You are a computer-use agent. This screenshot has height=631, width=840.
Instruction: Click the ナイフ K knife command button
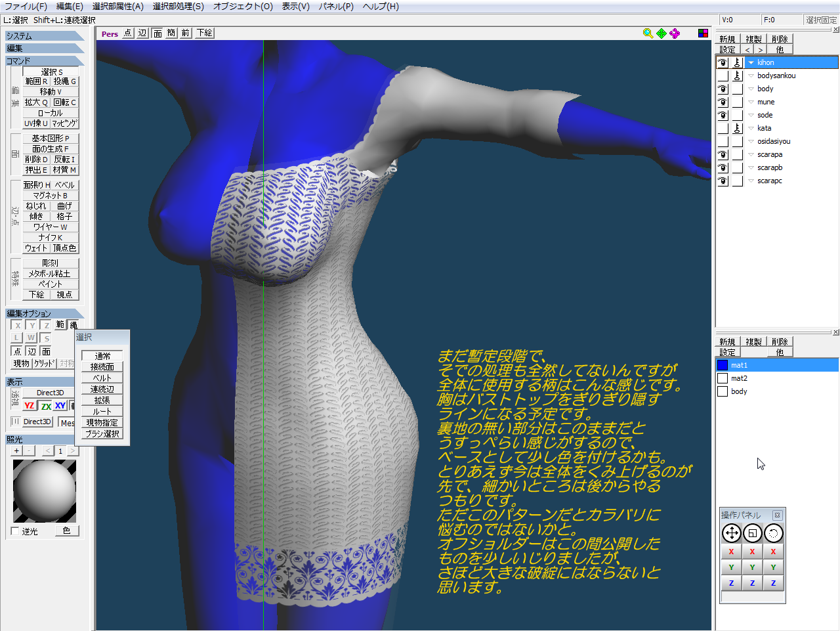point(51,238)
